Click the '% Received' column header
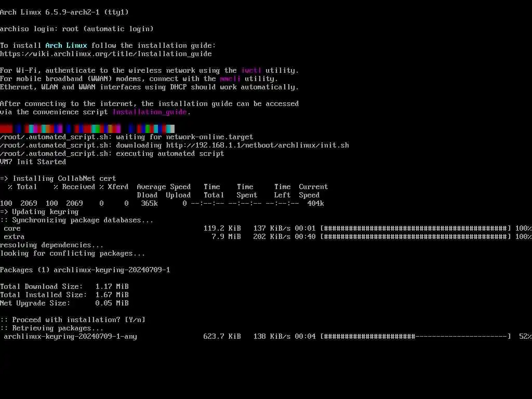 coord(74,187)
